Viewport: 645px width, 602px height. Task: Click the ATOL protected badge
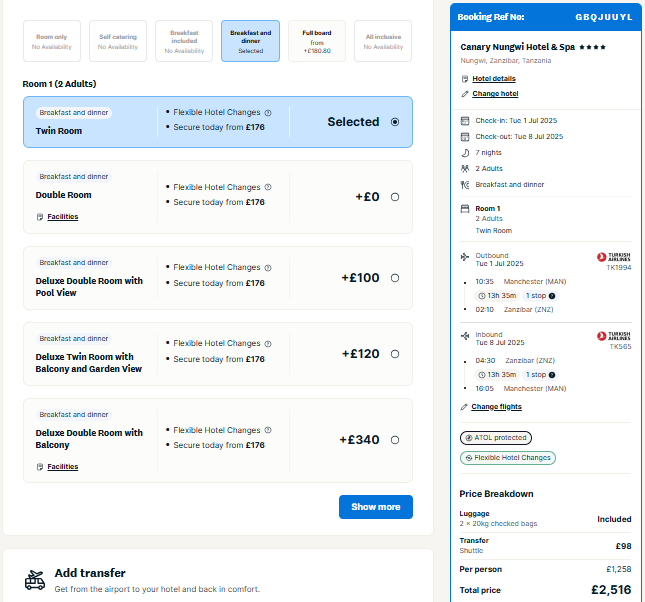coord(496,438)
